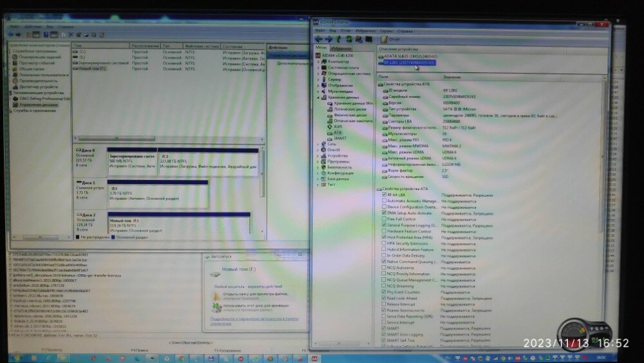644x363 pixels.
Task: Click AIDA64 users toolbar icon
Action: pos(359,39)
